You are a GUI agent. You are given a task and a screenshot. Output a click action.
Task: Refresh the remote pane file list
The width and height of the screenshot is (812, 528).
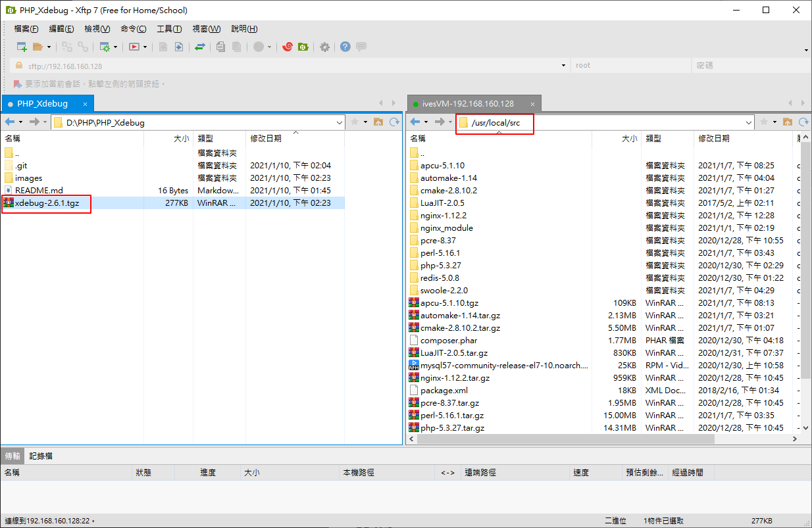(x=803, y=122)
